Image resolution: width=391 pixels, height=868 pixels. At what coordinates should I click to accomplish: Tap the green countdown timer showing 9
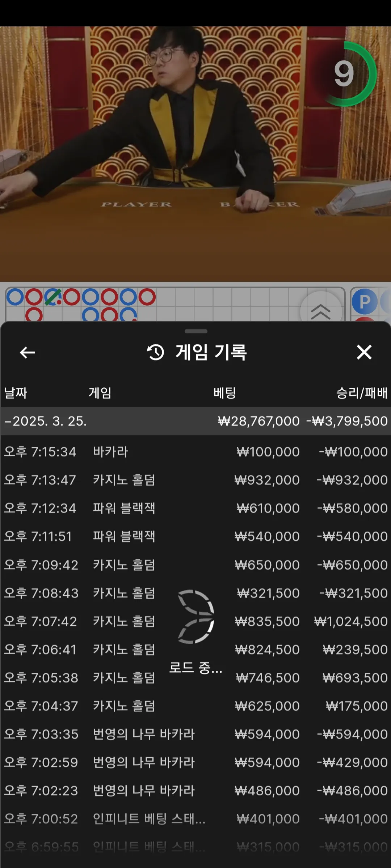(345, 74)
